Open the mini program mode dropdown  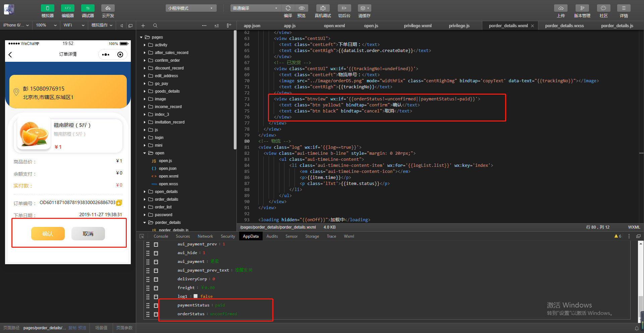tap(191, 8)
